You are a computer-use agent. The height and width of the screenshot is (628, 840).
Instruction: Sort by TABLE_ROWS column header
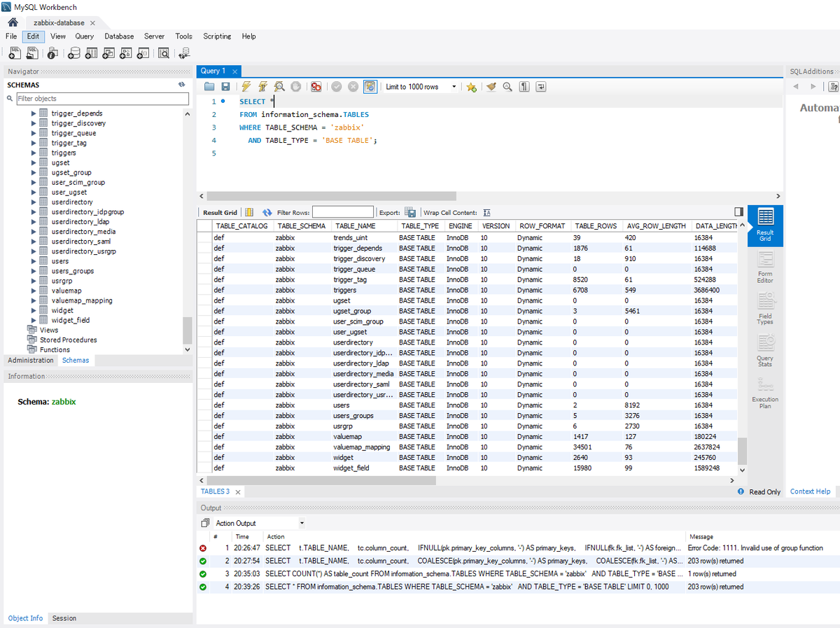point(596,226)
